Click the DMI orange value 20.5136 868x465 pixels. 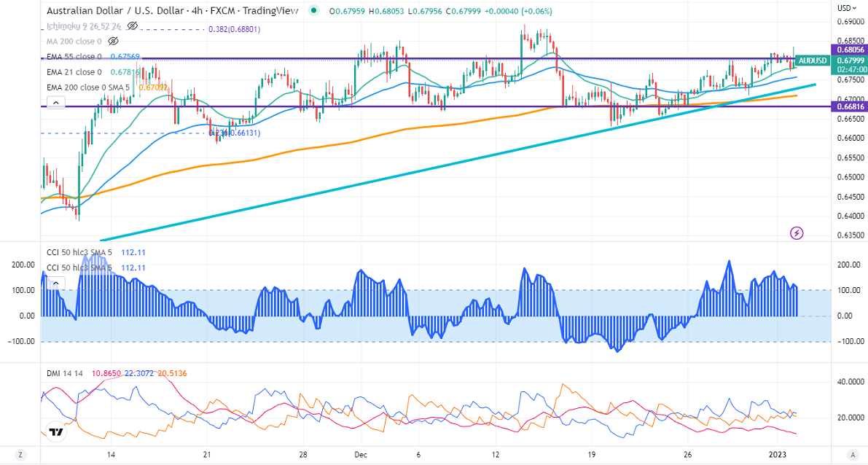tap(172, 374)
